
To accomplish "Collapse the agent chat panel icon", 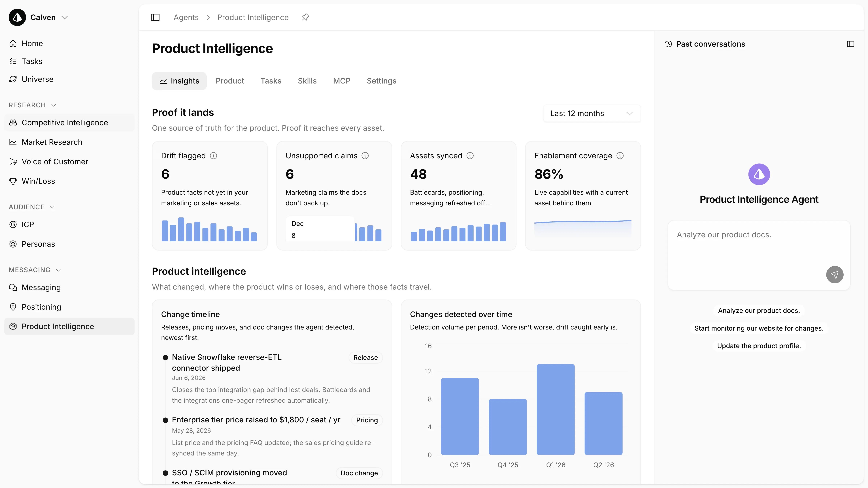I will pyautogui.click(x=850, y=44).
